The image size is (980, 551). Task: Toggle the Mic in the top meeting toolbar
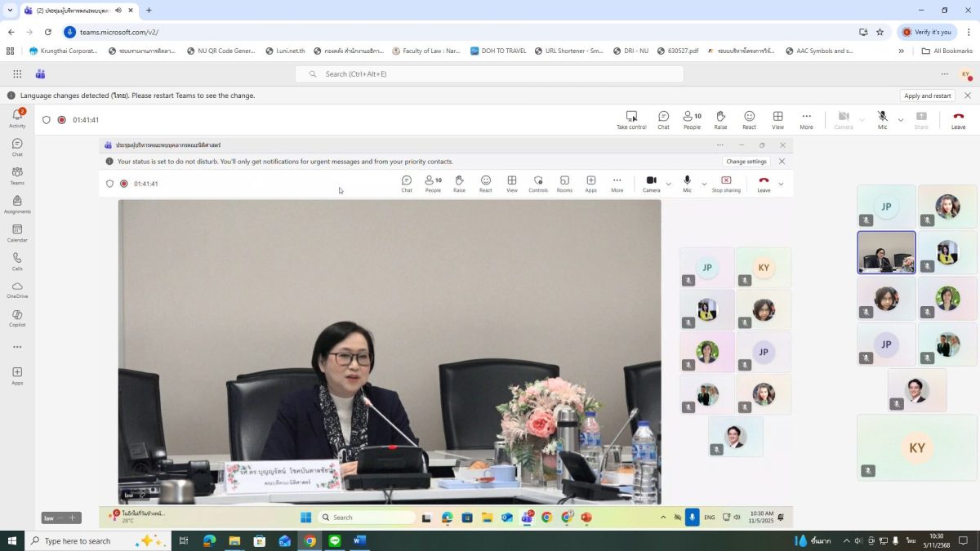[882, 119]
